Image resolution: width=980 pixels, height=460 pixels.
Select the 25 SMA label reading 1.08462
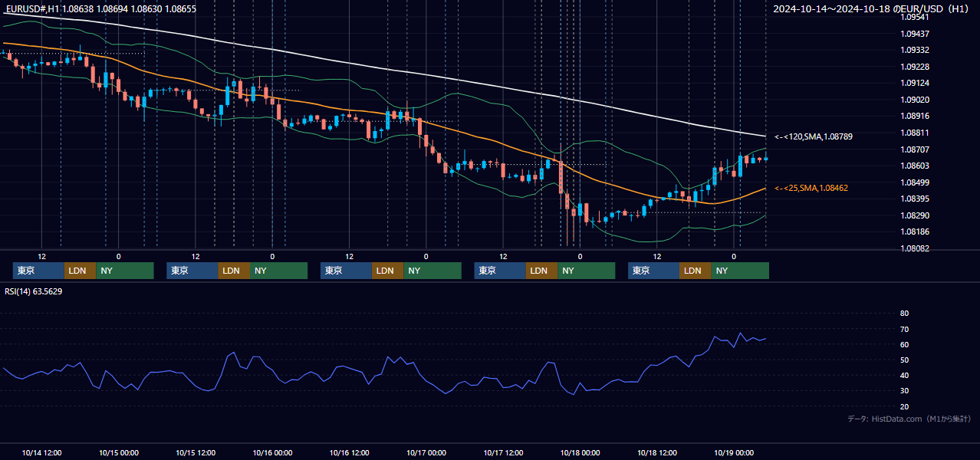(x=811, y=188)
